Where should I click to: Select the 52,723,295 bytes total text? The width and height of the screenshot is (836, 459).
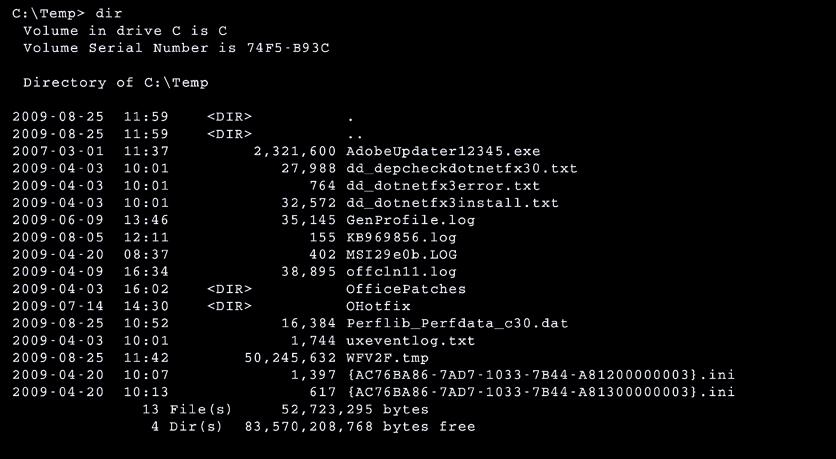pos(355,410)
